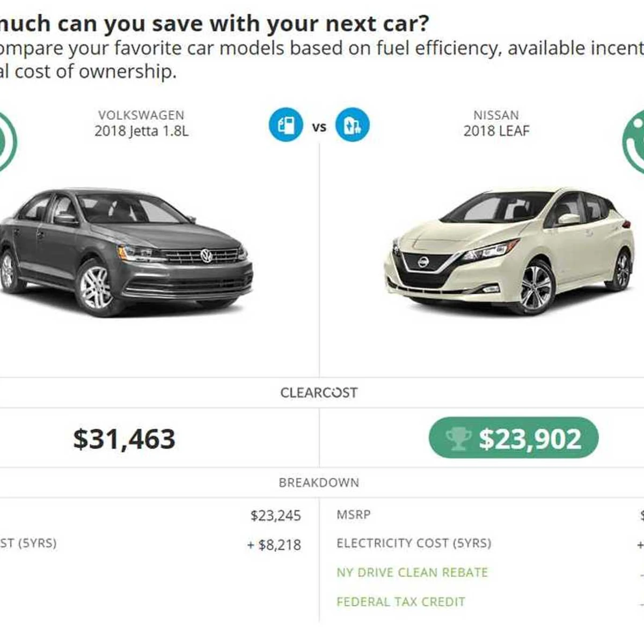Click the green circular icon beside Volkswagen
This screenshot has width=644, height=644.
pos(6,142)
